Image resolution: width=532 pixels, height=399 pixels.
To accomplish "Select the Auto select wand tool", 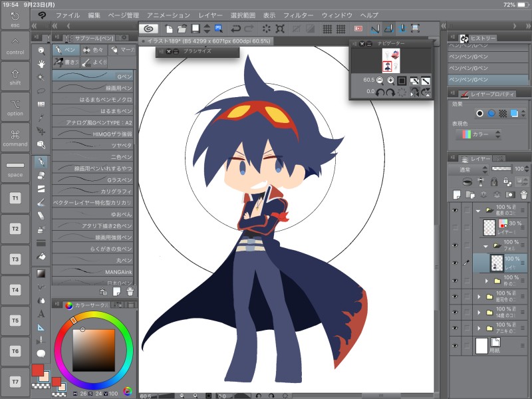I will (x=41, y=77).
